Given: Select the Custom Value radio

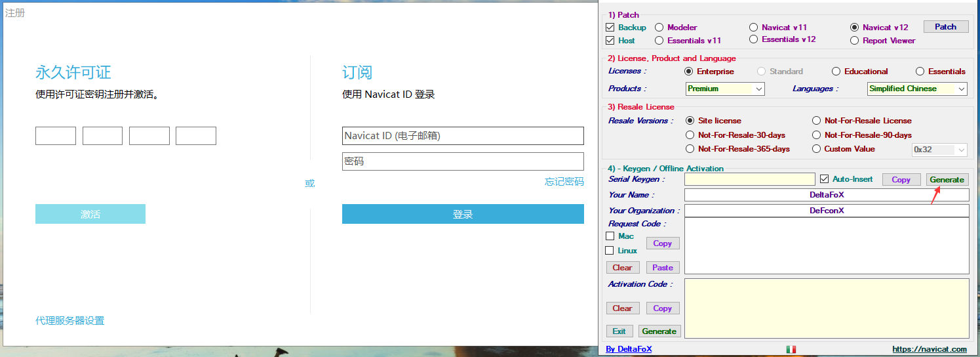Looking at the screenshot, I should (x=816, y=149).
